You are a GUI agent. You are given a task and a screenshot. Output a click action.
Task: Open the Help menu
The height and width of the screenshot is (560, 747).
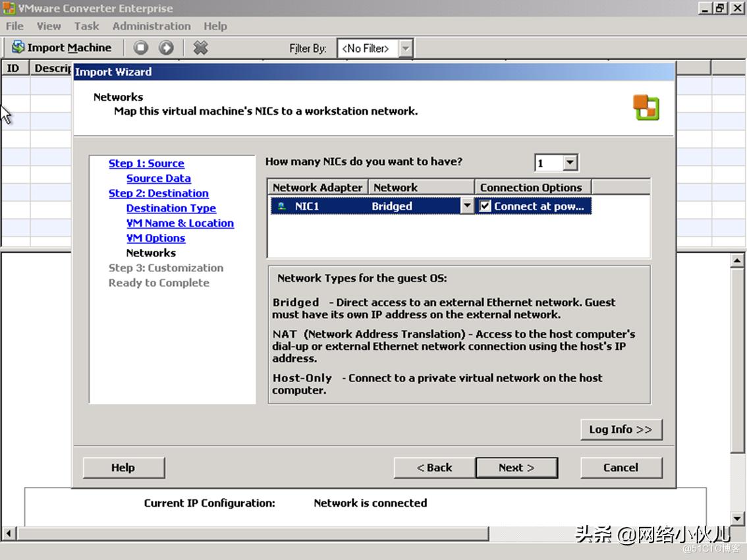click(215, 26)
